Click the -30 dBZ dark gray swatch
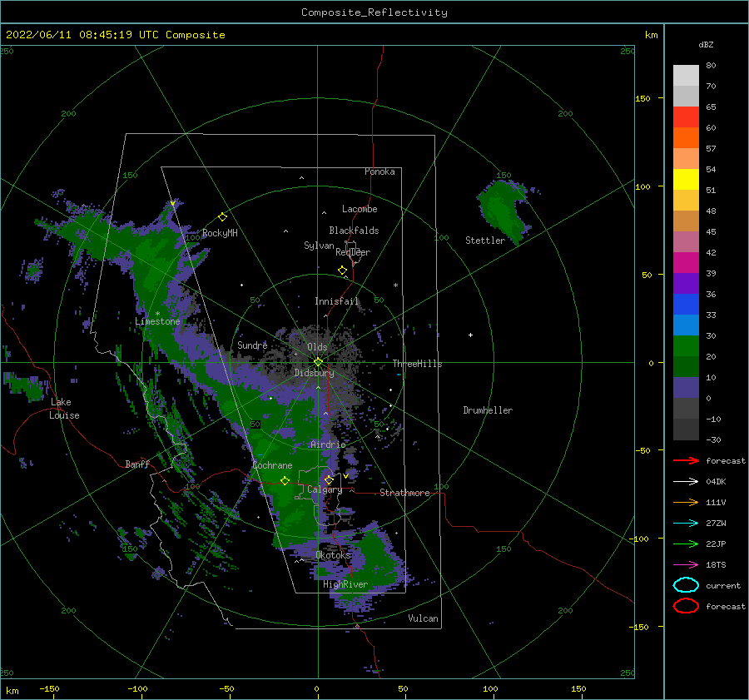 (686, 429)
